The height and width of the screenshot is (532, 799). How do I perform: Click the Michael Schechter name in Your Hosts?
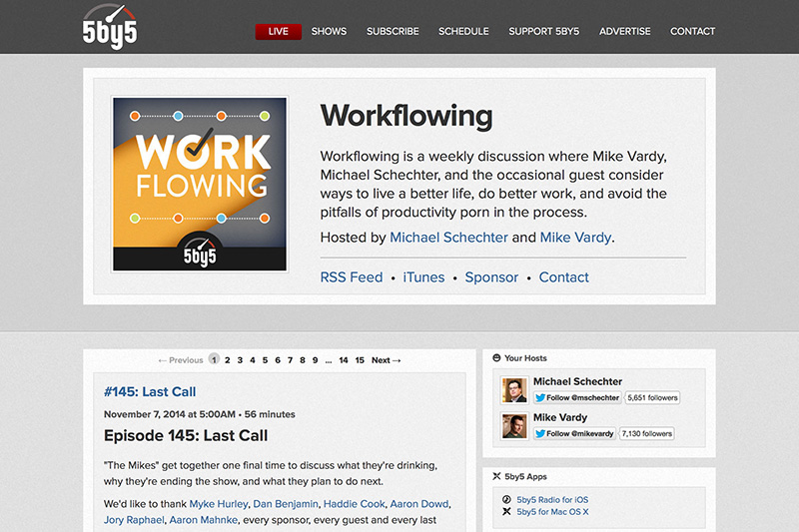click(577, 381)
